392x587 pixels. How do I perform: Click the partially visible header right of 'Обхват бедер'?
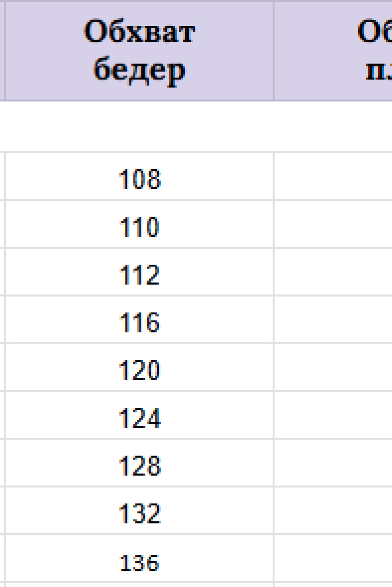333,50
